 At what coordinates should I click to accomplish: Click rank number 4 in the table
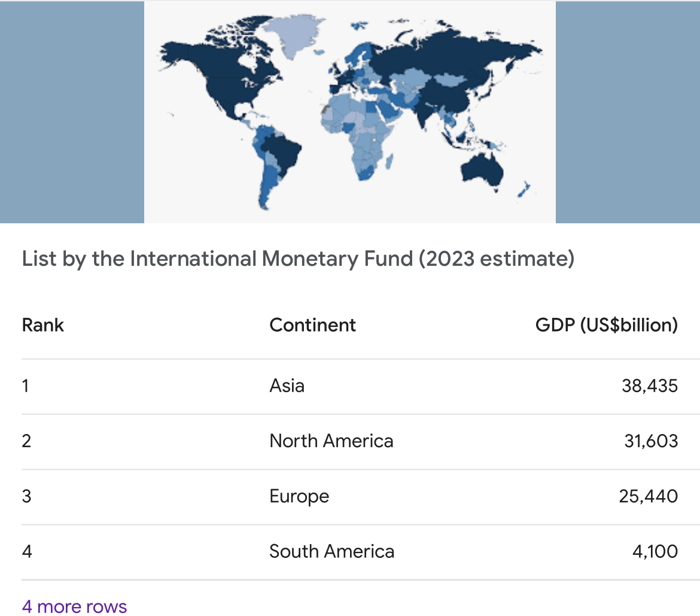pos(27,551)
